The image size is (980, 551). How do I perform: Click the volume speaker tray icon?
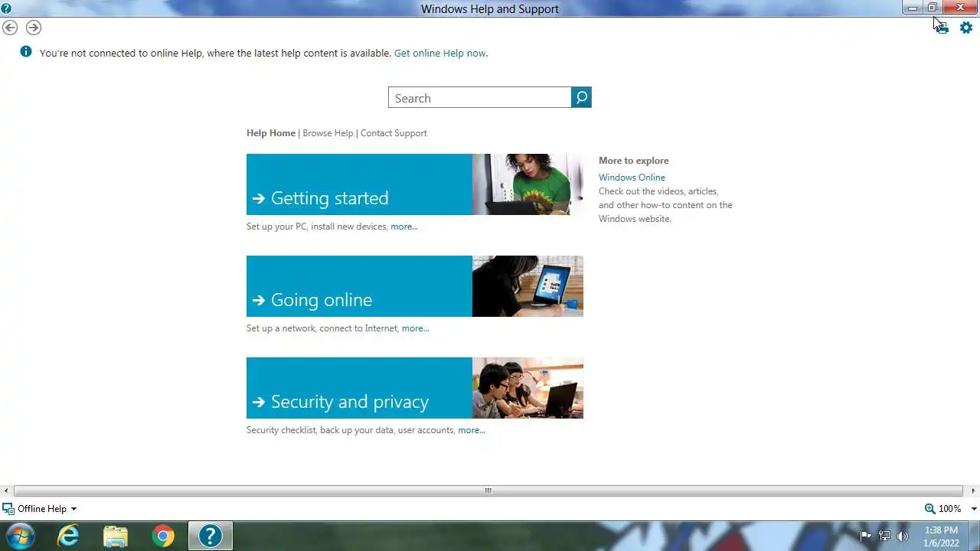click(903, 536)
